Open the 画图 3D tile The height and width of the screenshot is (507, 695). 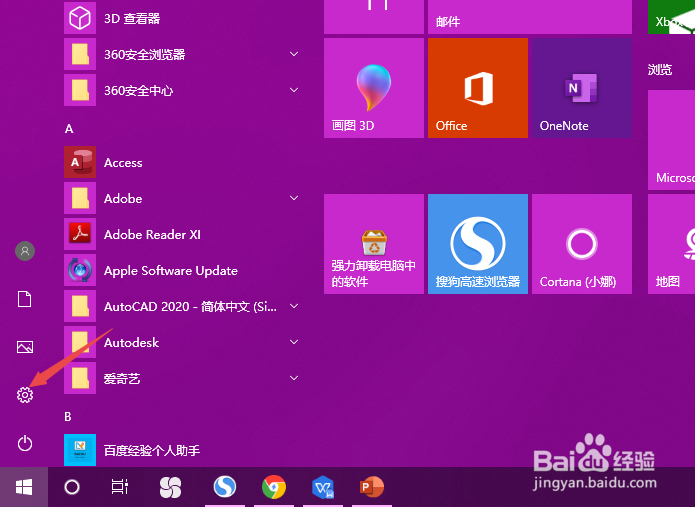tap(374, 88)
